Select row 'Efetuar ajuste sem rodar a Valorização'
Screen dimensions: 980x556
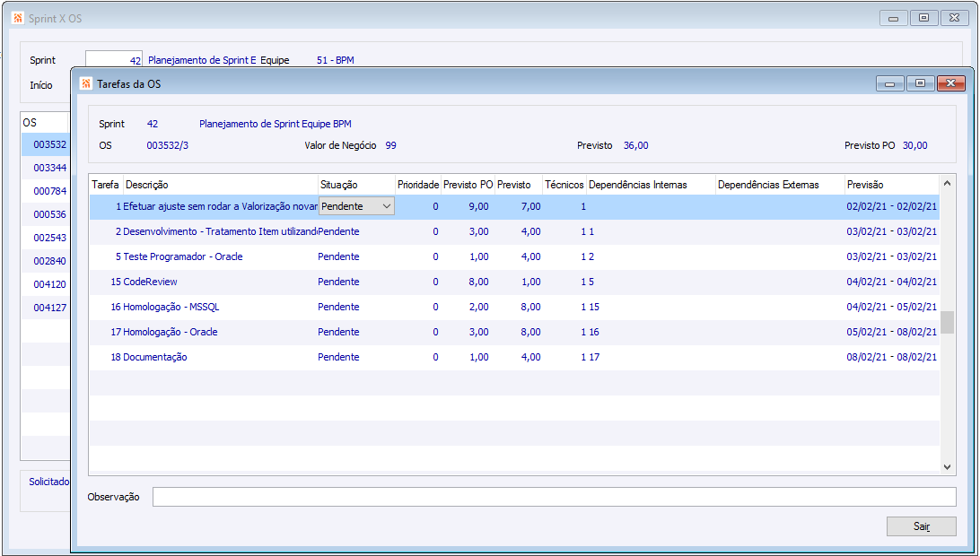514,206
